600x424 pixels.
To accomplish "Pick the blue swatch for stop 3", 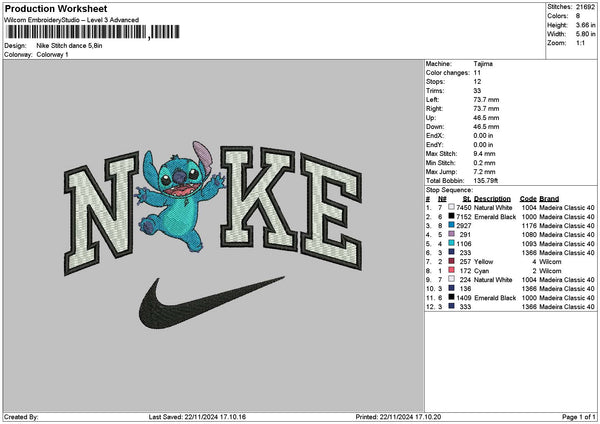I will (x=452, y=225).
